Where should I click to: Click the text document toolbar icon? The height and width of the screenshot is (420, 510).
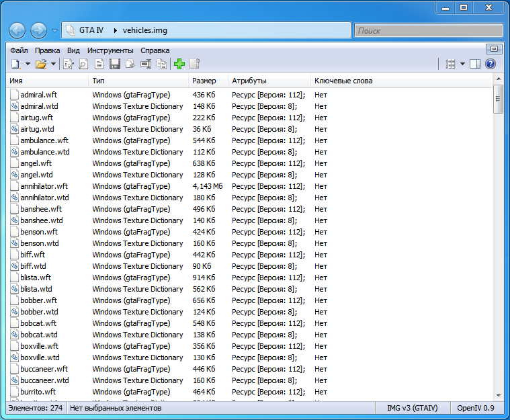(99, 64)
